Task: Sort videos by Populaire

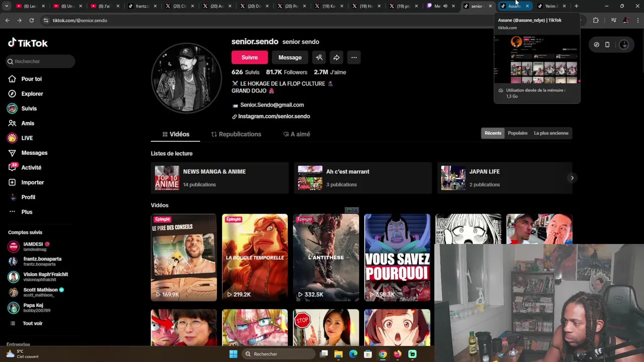Action: click(x=517, y=133)
